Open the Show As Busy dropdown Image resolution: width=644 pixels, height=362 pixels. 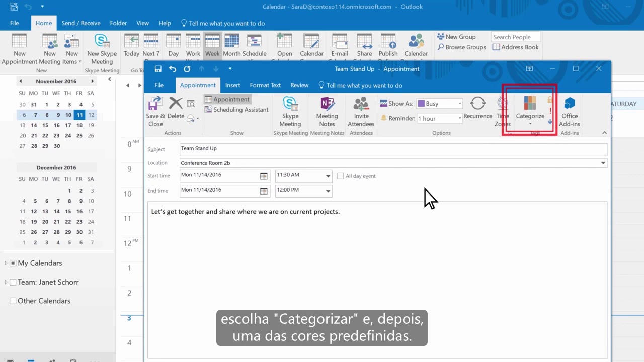coord(459,103)
